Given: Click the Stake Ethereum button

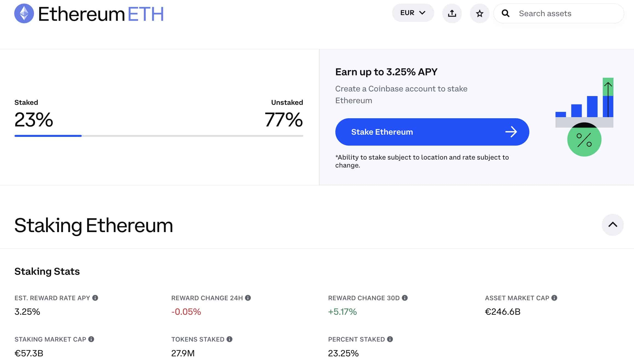Looking at the screenshot, I should point(432,131).
